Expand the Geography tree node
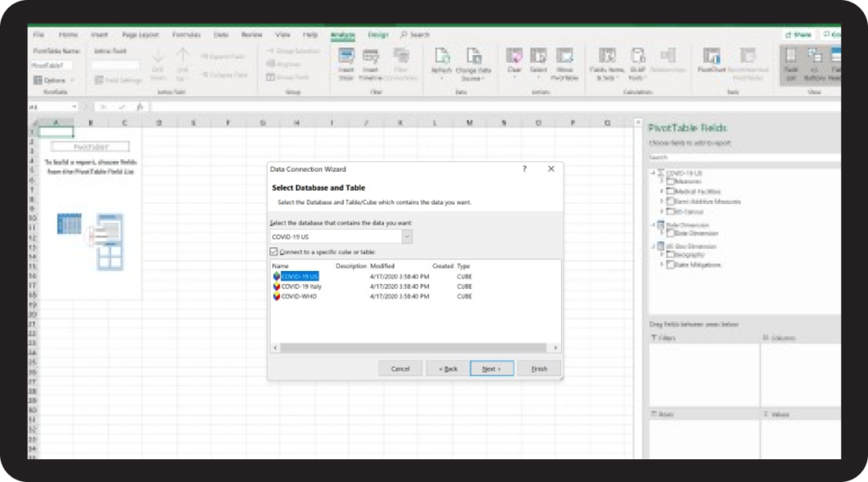The width and height of the screenshot is (868, 482). pos(661,255)
